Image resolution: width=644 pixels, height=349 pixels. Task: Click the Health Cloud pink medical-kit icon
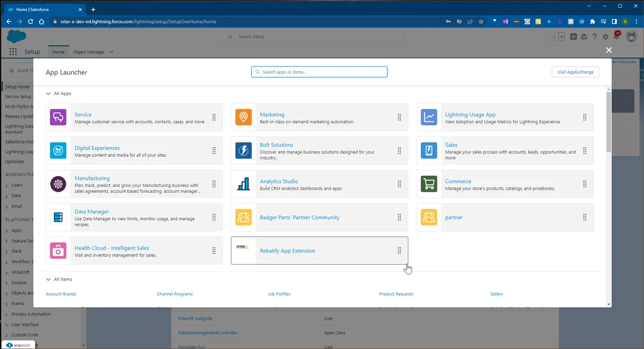pyautogui.click(x=58, y=250)
